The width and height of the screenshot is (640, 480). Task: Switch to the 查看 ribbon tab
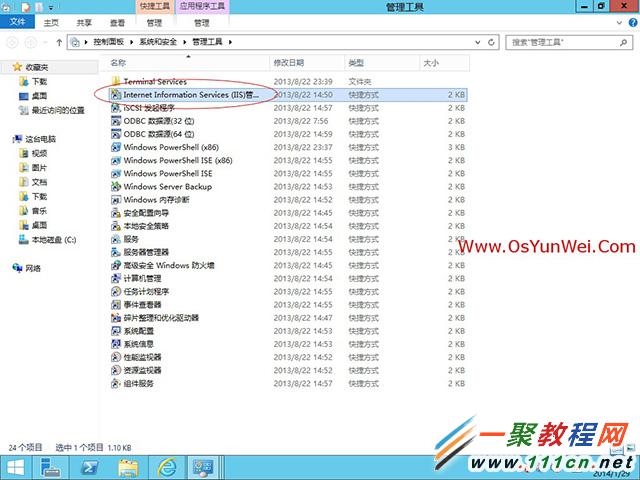[x=117, y=23]
